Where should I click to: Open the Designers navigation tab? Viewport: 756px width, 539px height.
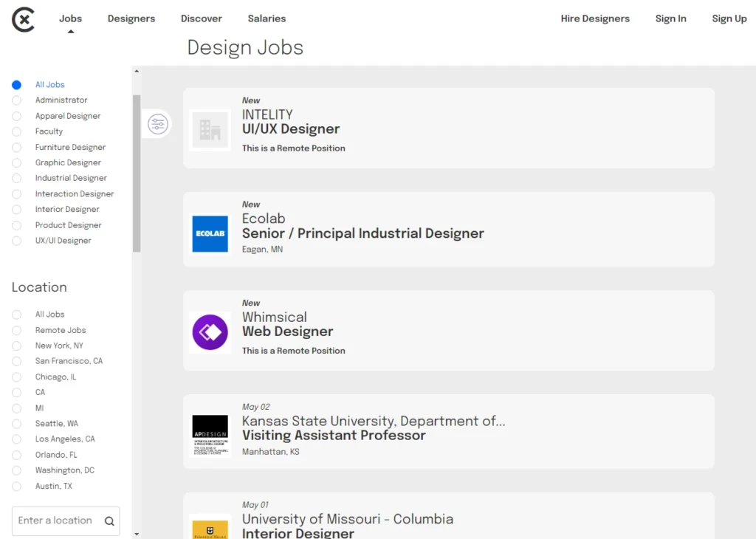131,18
